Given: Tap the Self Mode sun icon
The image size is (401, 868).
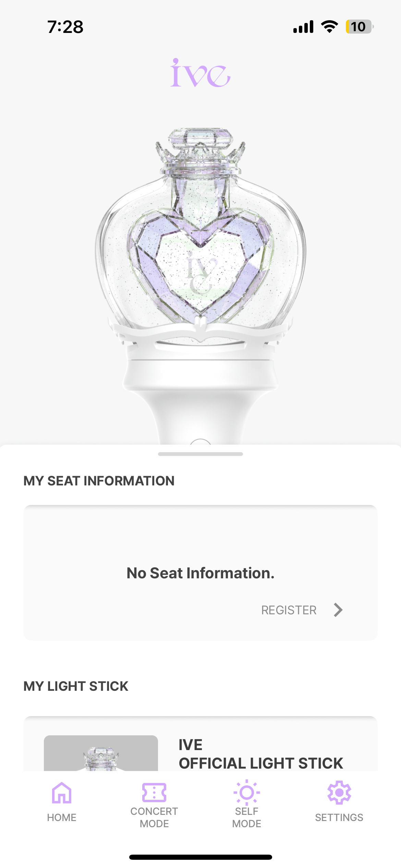Looking at the screenshot, I should [x=247, y=793].
